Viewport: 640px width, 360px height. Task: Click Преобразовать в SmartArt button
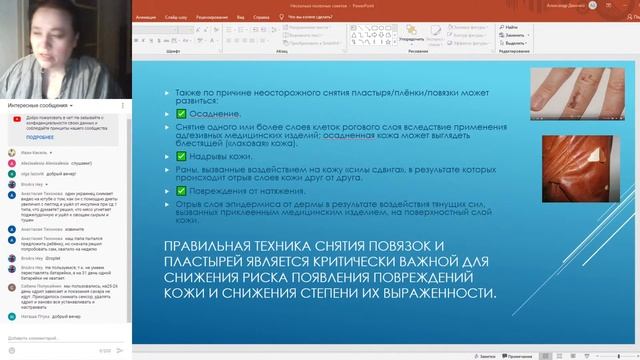coord(312,43)
